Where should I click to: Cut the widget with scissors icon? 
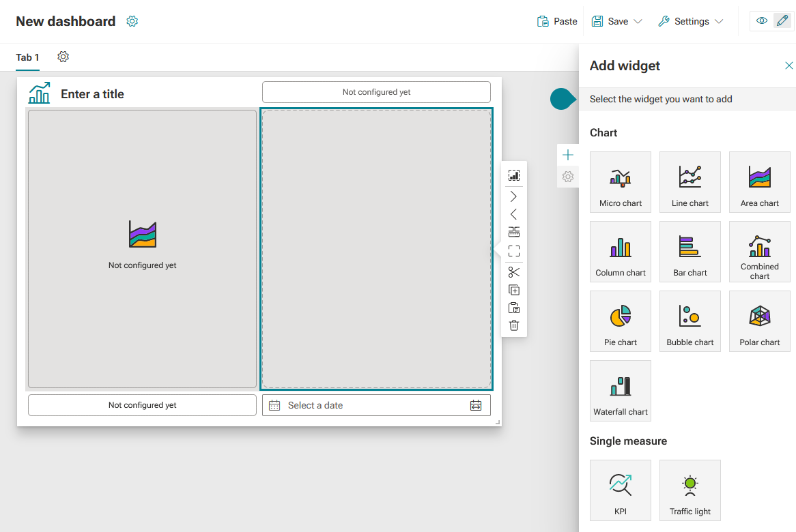coord(514,272)
